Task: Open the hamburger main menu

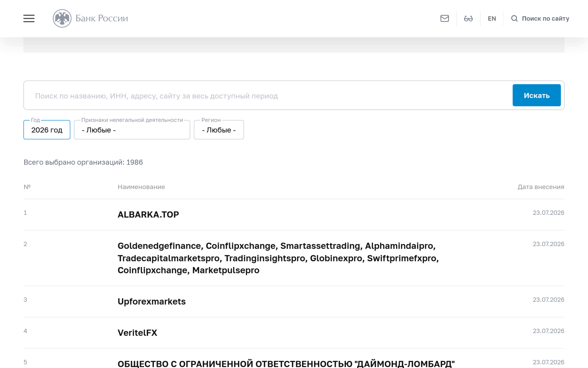Action: [29, 18]
